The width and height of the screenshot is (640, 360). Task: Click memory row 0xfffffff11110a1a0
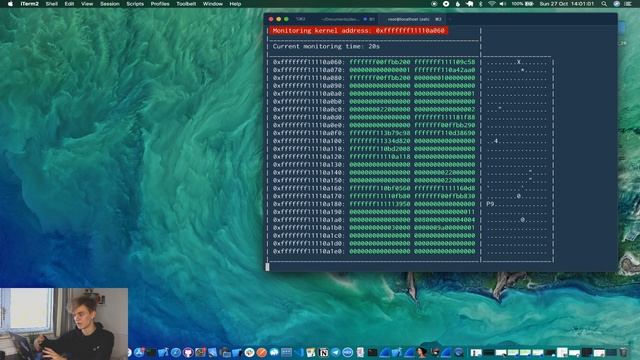coord(374,220)
